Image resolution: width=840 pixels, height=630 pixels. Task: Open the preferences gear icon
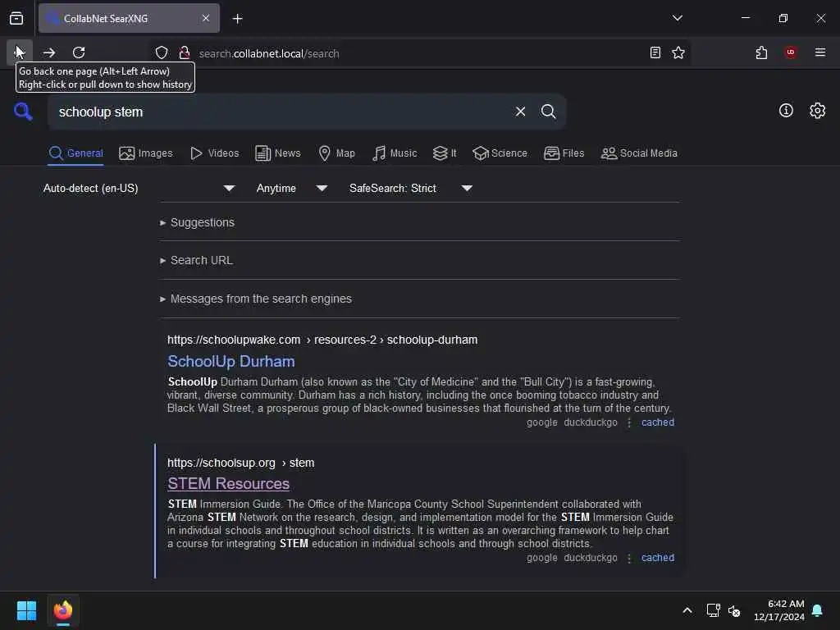817,111
